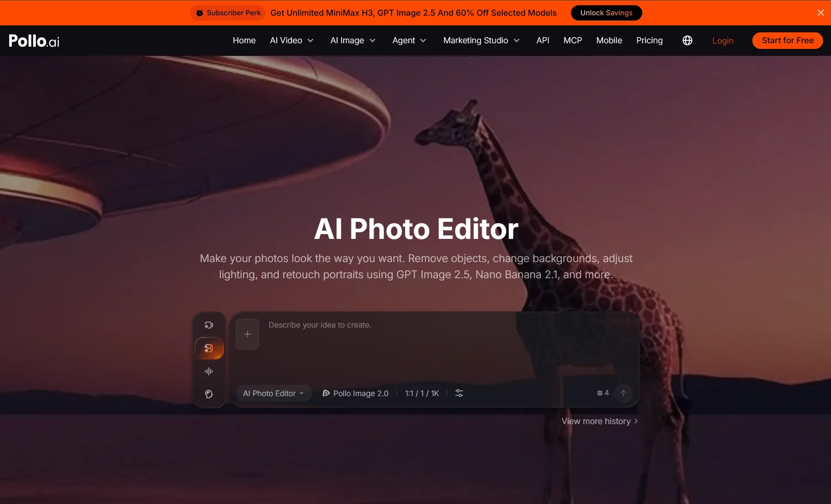Open the MCP nav item
831x504 pixels.
tap(573, 40)
